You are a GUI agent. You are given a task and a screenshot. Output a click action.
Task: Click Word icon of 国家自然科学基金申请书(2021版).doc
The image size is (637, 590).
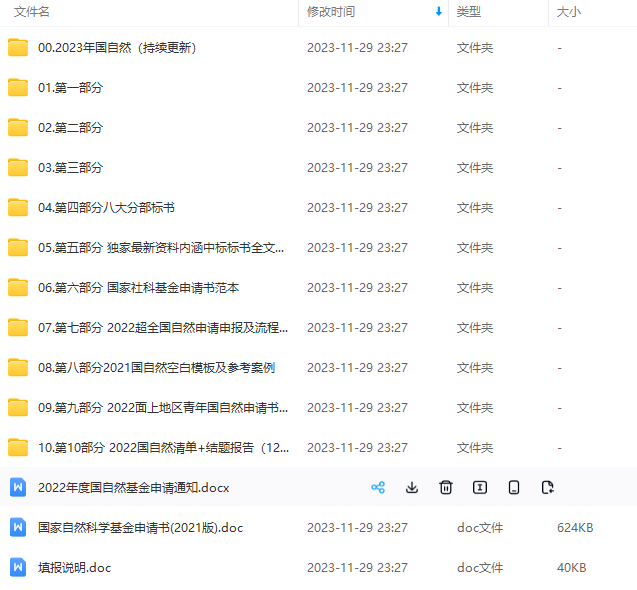pos(18,527)
